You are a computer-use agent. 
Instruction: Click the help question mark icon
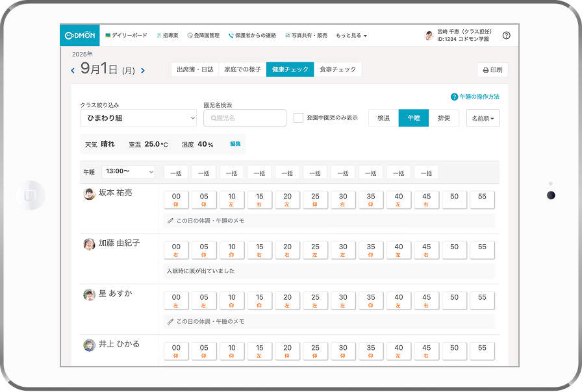pos(506,36)
